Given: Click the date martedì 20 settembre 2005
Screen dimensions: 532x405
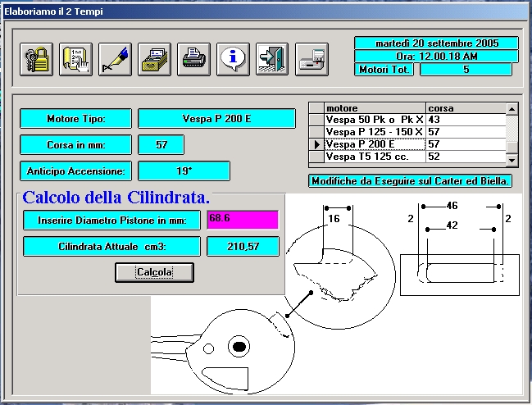Looking at the screenshot, I should click(437, 43).
